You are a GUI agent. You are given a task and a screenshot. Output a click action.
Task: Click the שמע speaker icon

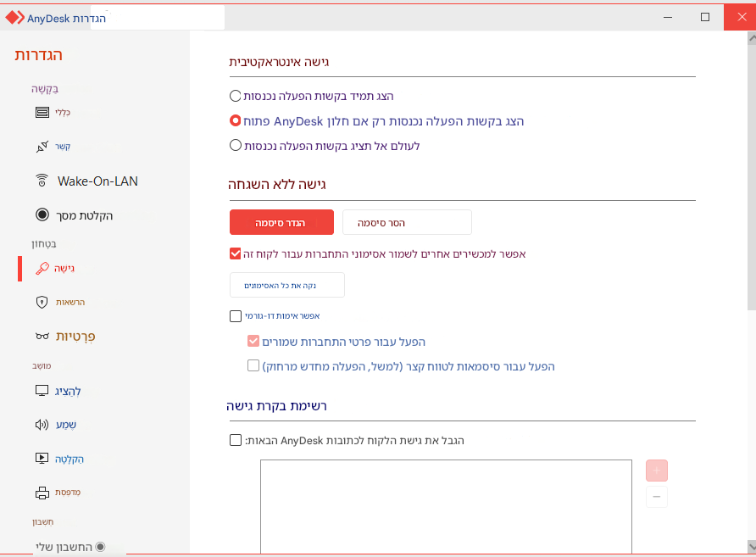click(x=42, y=425)
